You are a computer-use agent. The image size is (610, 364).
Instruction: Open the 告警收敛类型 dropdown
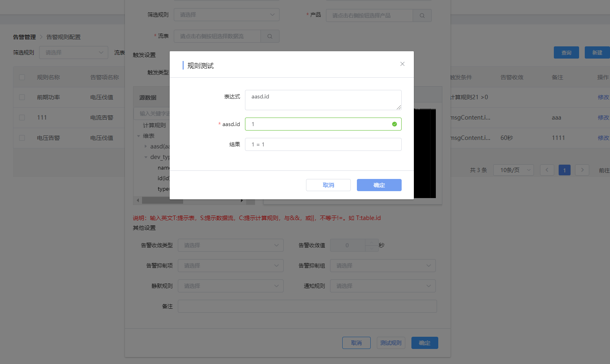coord(231,245)
